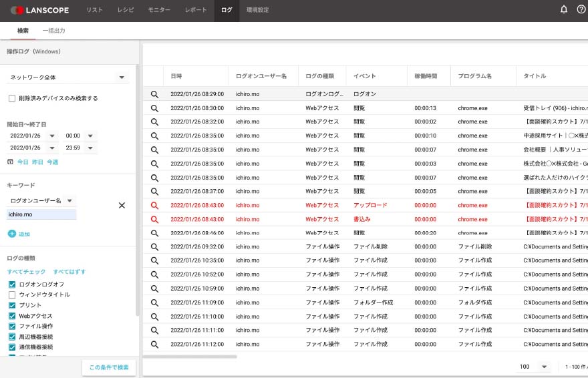588x378 pixels.
Task: Open detail magnifier for 08:46:00 row
Action: pyautogui.click(x=154, y=233)
